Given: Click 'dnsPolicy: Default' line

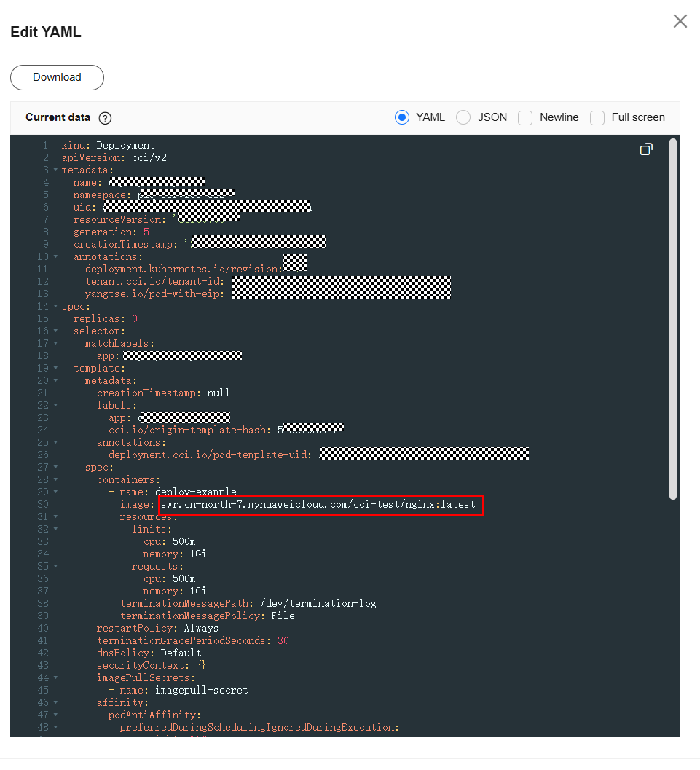Looking at the screenshot, I should pyautogui.click(x=149, y=653).
